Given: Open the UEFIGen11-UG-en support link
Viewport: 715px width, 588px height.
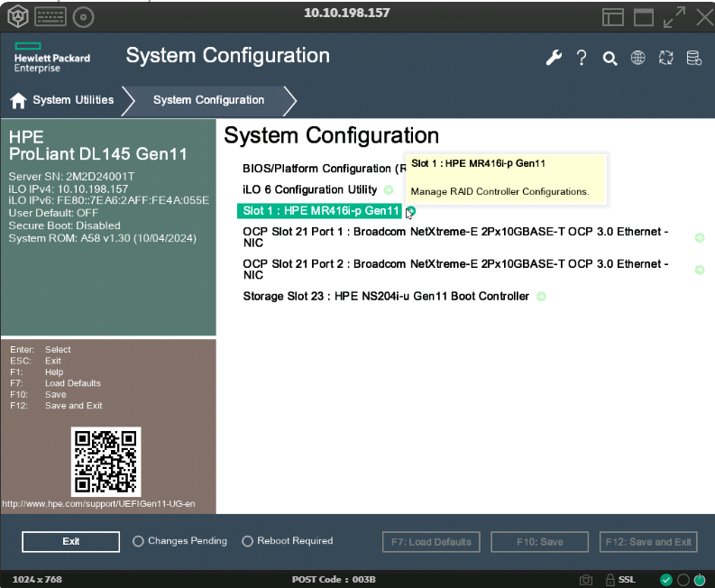Looking at the screenshot, I should (x=98, y=504).
